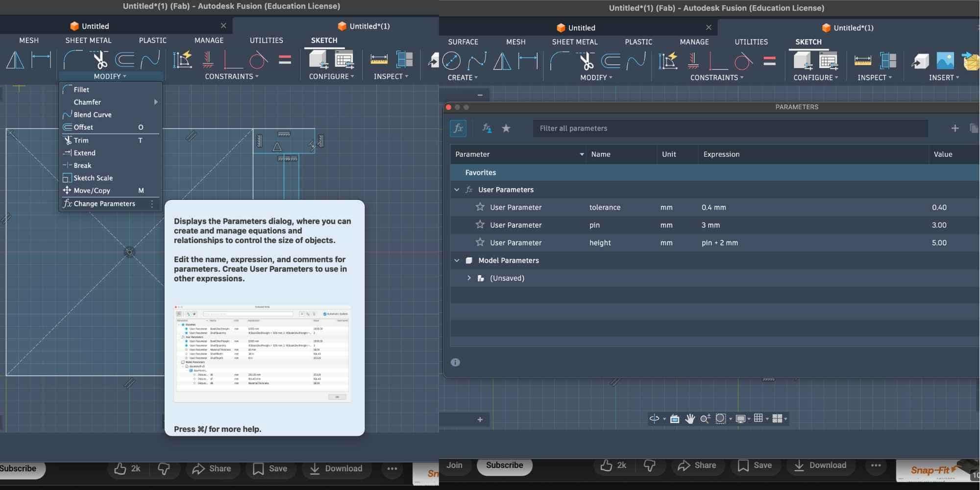The width and height of the screenshot is (980, 490).
Task: Mark the height parameter as favorite
Action: point(480,243)
